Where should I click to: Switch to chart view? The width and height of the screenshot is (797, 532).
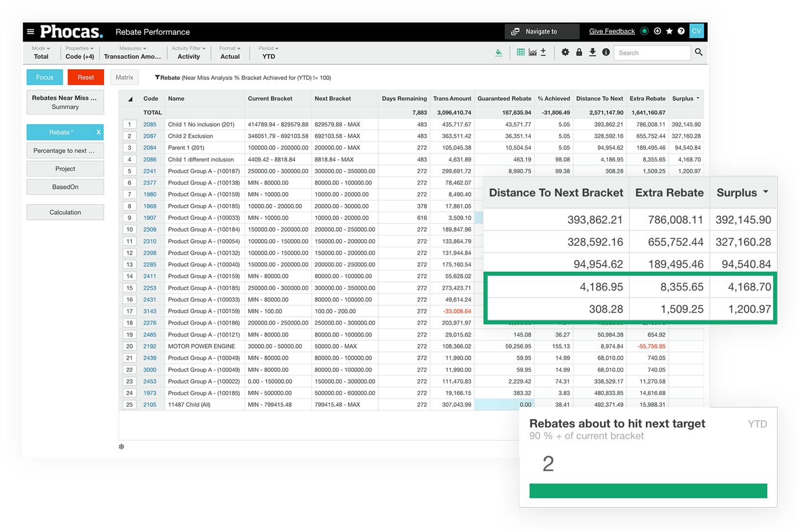point(532,51)
